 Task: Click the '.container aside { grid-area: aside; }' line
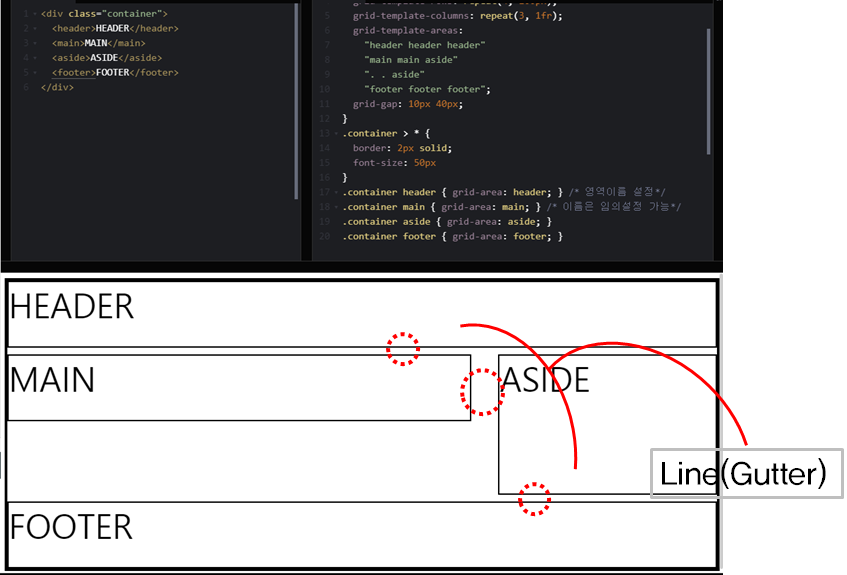pos(447,222)
